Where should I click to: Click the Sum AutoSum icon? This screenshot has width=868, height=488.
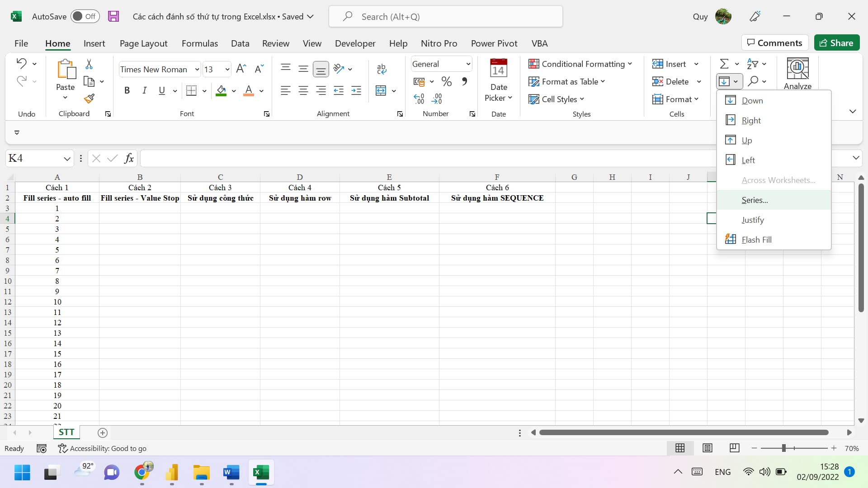pos(724,63)
